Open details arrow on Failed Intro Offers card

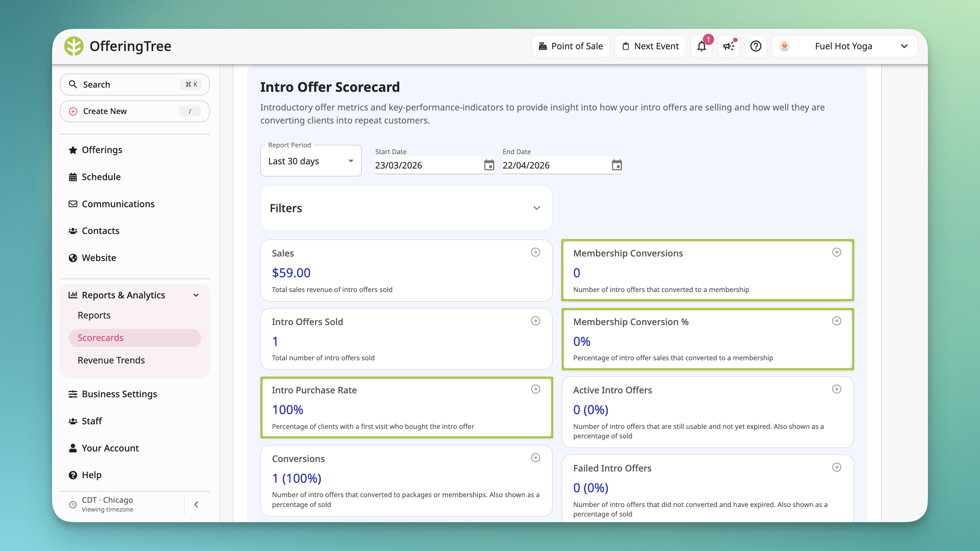(836, 467)
